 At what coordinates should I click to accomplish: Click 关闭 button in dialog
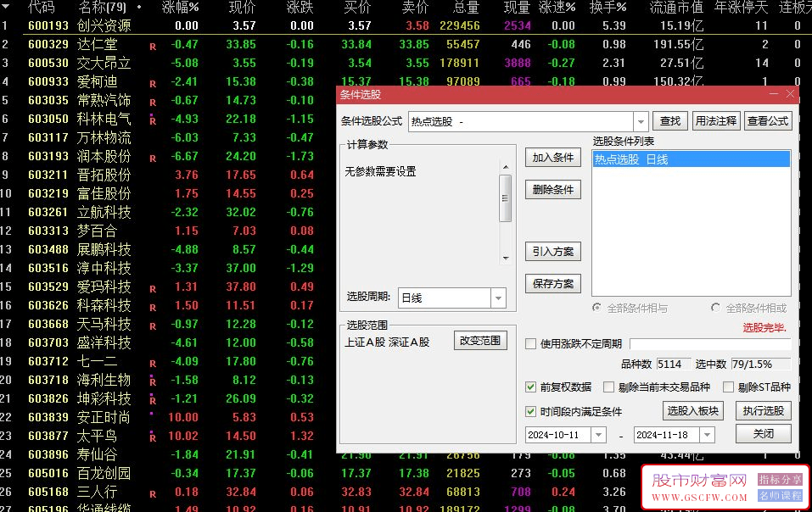click(764, 434)
